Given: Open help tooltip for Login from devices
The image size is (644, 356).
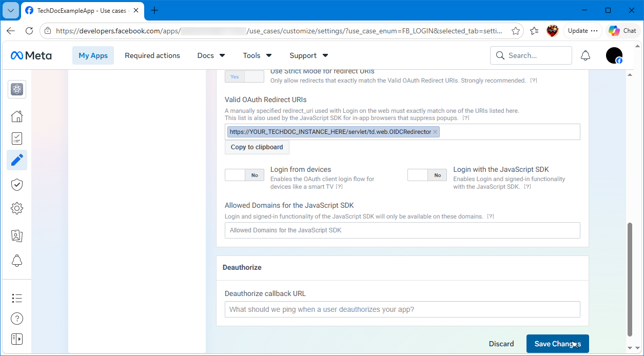Looking at the screenshot, I should pyautogui.click(x=339, y=187).
